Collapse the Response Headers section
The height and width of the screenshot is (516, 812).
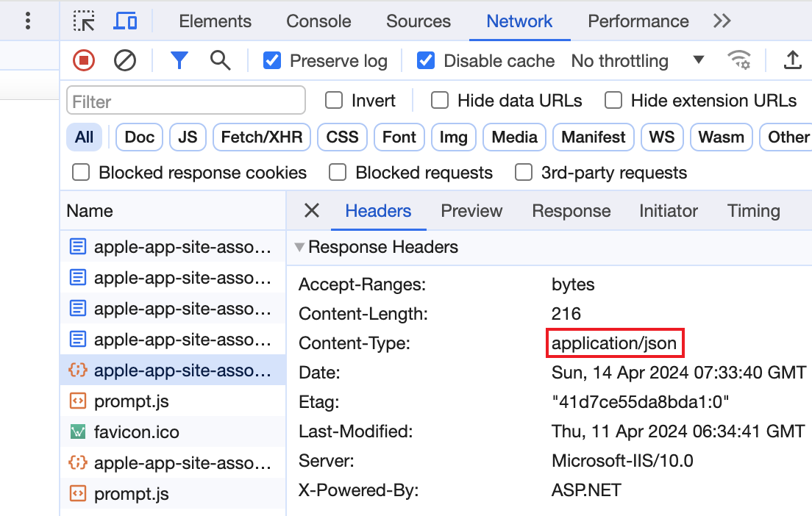pyautogui.click(x=299, y=248)
